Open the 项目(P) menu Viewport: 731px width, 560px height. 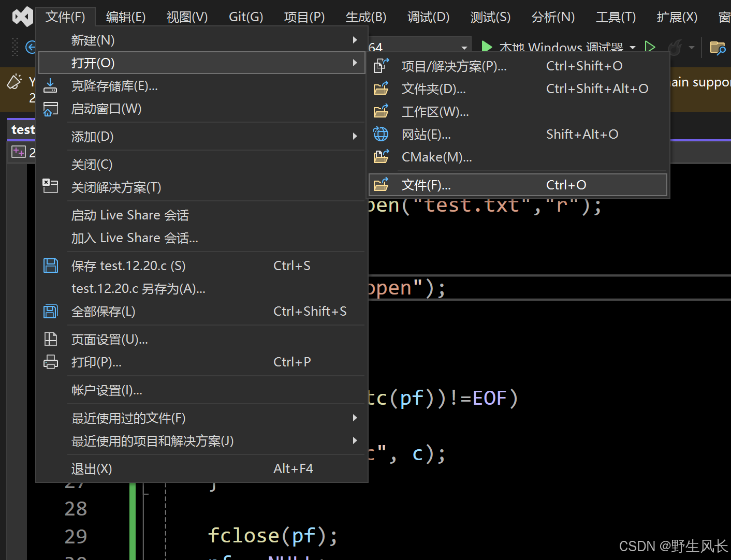pyautogui.click(x=304, y=17)
